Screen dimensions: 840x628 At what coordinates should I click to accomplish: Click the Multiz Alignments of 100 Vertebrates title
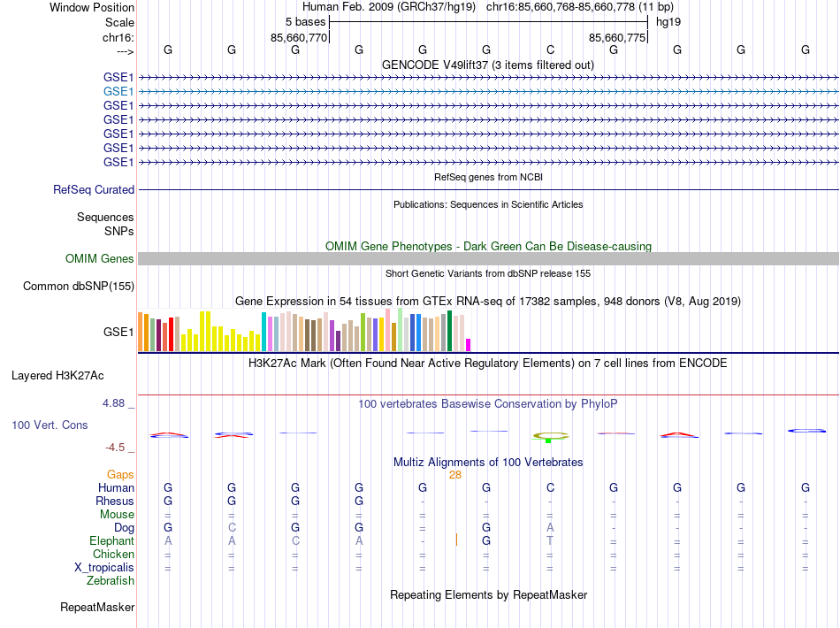click(x=488, y=462)
